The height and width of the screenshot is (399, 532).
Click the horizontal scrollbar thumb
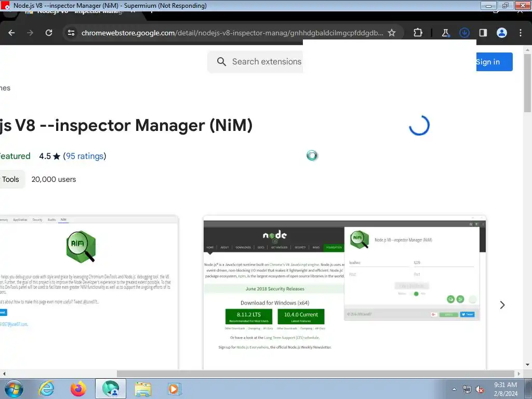point(315,374)
